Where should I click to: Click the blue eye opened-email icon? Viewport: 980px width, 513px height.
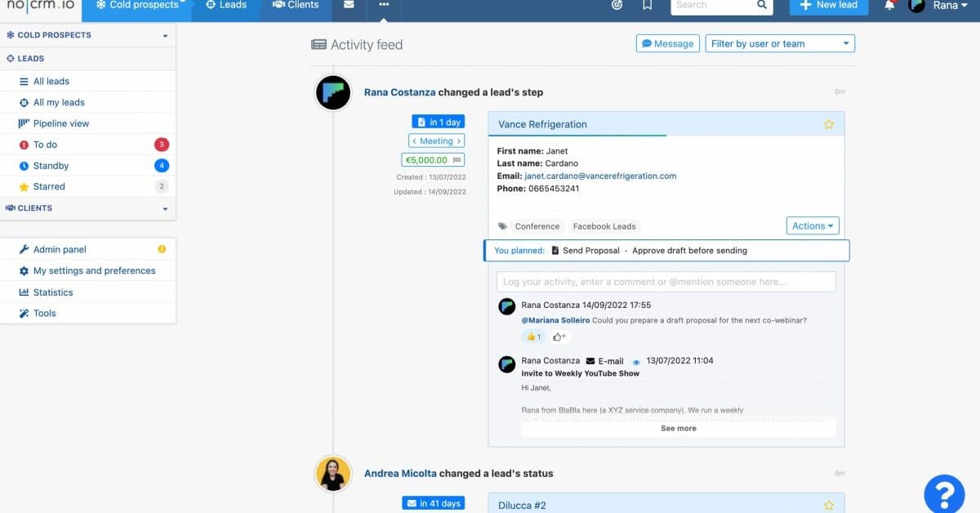636,362
